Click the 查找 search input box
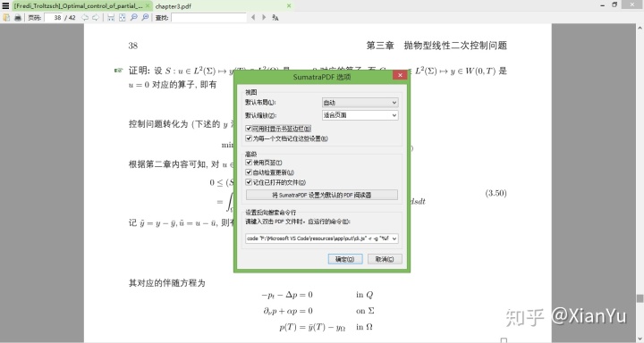644x343 pixels. point(208,18)
